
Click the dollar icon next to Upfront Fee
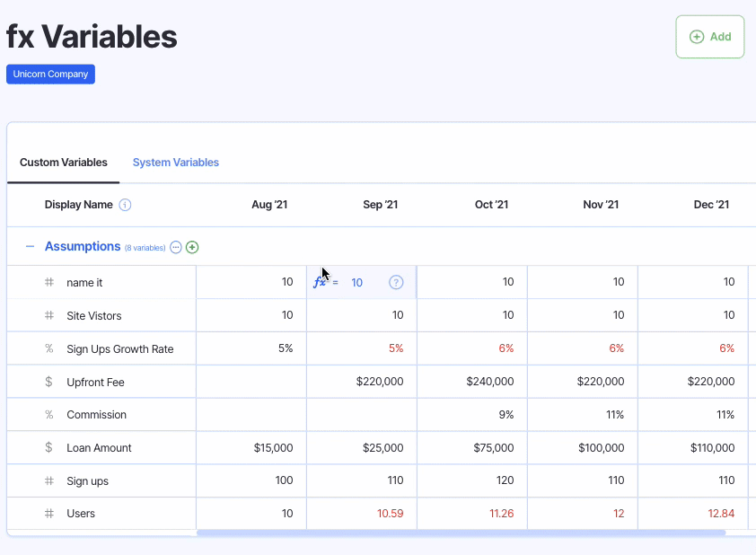(x=49, y=382)
